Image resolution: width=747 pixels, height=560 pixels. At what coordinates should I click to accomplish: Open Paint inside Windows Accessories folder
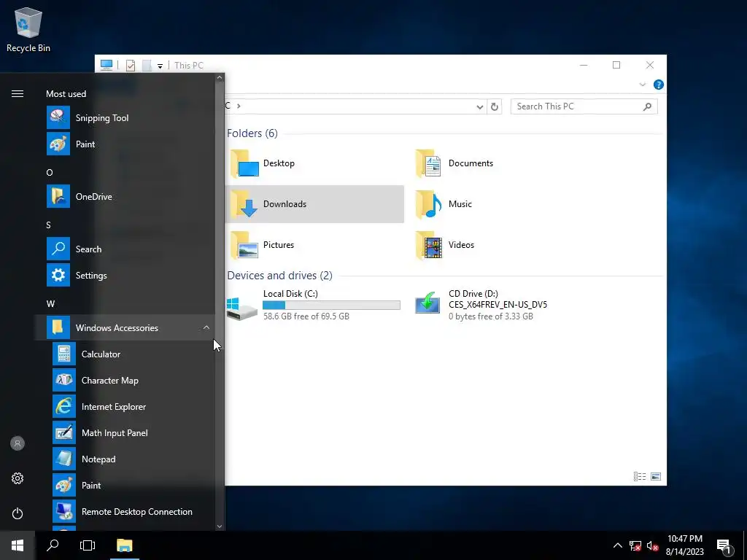click(125, 485)
